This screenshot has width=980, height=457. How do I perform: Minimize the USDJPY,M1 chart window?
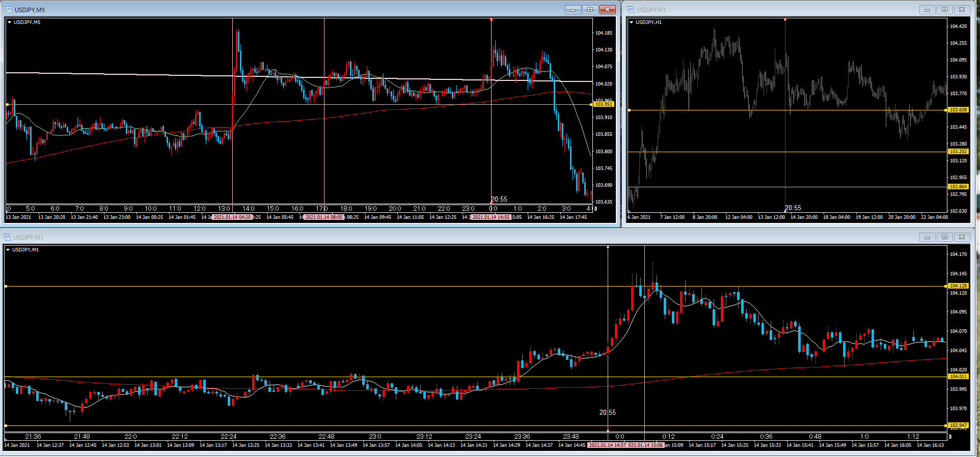[x=927, y=237]
